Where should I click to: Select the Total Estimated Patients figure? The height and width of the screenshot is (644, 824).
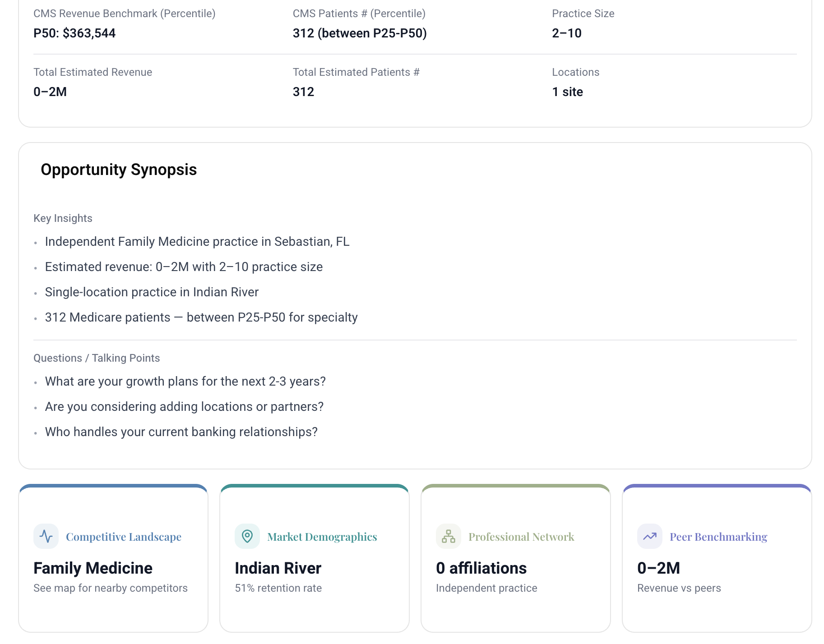pos(303,92)
